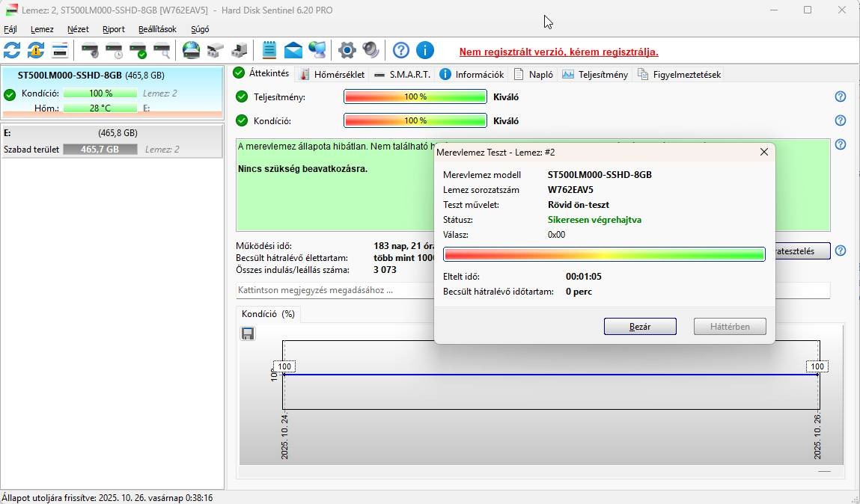Click the Teljesítmény 100 % gauge bar
Screen dimensions: 860x504
click(x=415, y=97)
